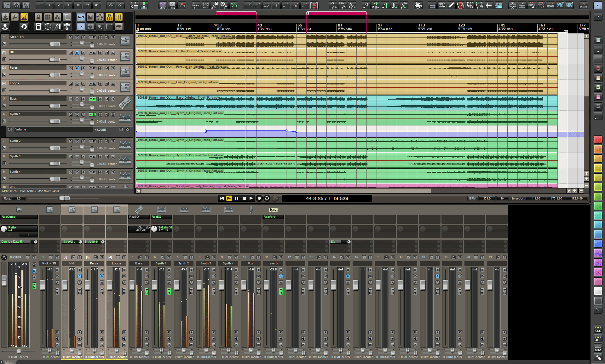Screen dimensions: 605x364
Task: Click the yellow vertical bars icon
Action: pos(119,17)
